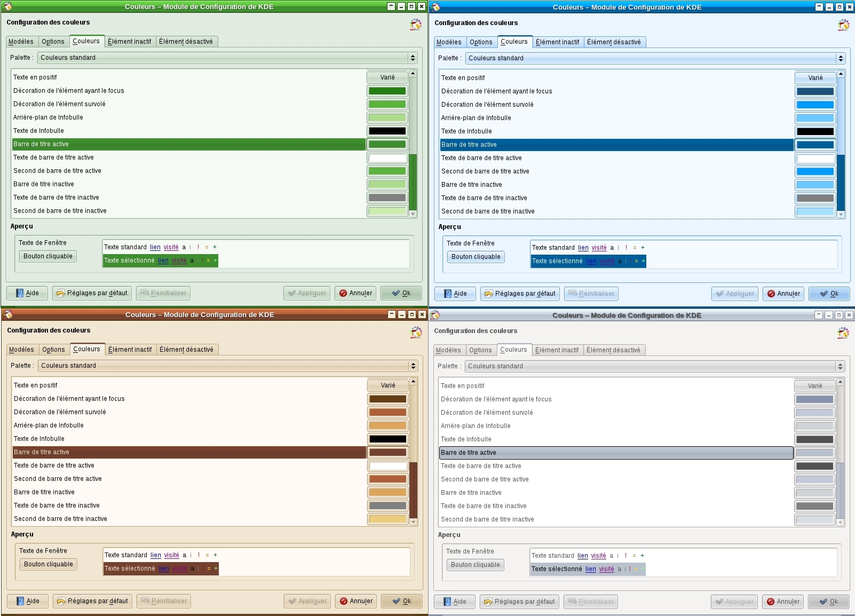This screenshot has height=616, width=855.
Task: Open the Palette dropdown in green window
Action: (227, 58)
